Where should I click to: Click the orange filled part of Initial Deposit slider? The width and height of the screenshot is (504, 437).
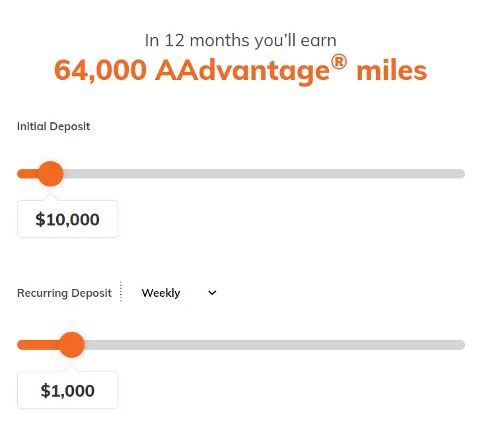(28, 174)
